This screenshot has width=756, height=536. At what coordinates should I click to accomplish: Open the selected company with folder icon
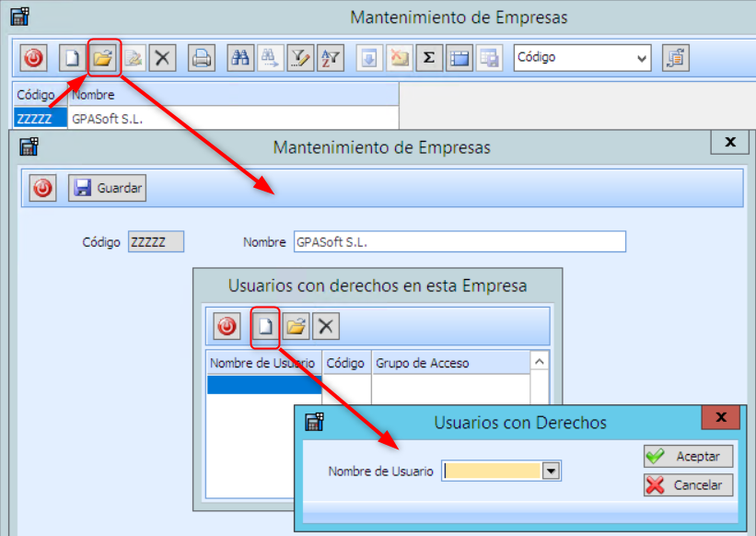[102, 58]
